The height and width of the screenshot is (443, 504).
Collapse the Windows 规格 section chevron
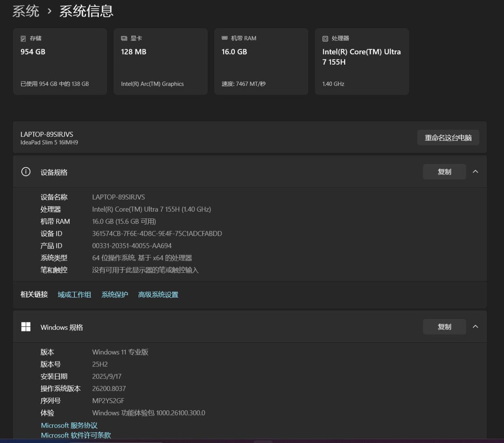click(x=475, y=327)
